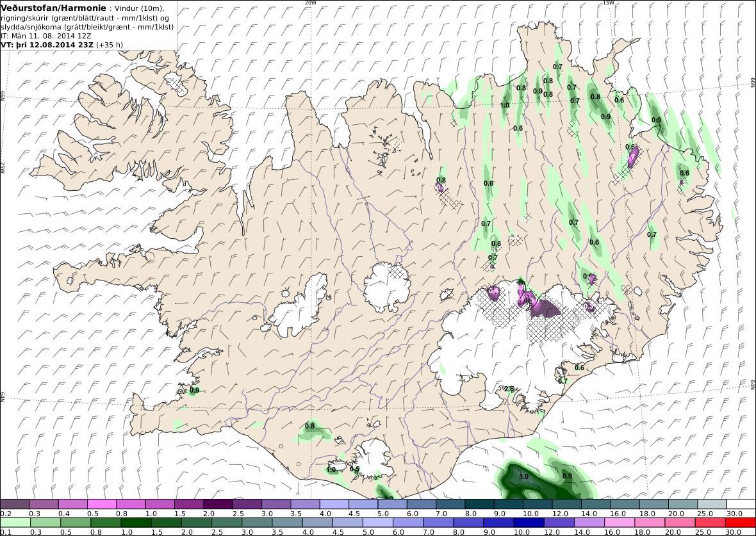
Task: Pick the deep blue 10.0 rain swatch
Action: (529, 523)
